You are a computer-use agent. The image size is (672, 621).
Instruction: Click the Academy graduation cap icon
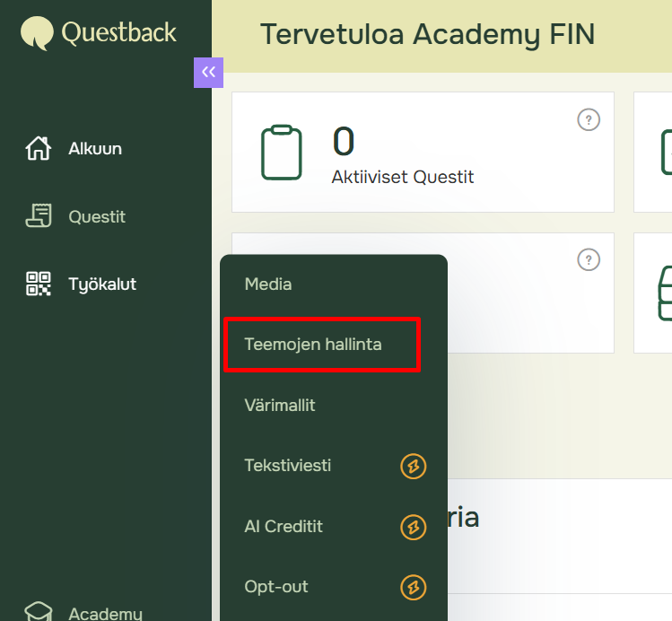point(39,612)
